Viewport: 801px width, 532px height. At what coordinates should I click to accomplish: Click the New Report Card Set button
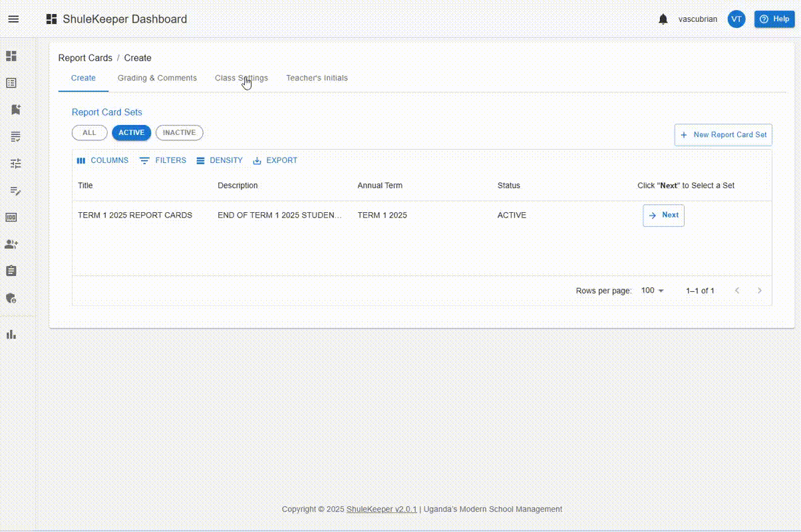pyautogui.click(x=723, y=134)
